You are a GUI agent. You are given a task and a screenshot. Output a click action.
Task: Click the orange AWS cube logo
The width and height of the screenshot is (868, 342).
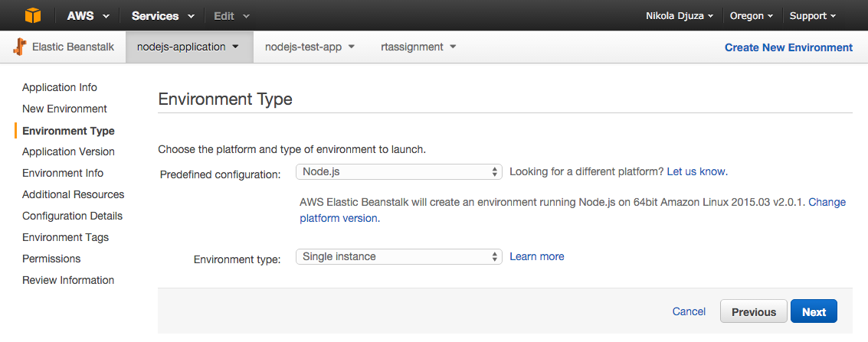tap(33, 15)
